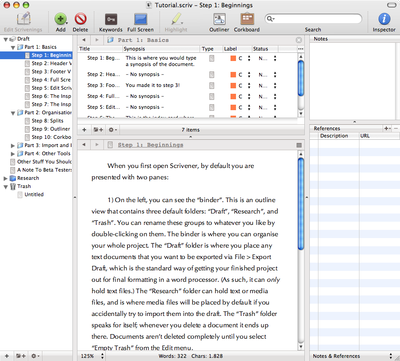Add a new folder in the binder footer
The image size is (400, 361).
pyautogui.click(x=21, y=356)
